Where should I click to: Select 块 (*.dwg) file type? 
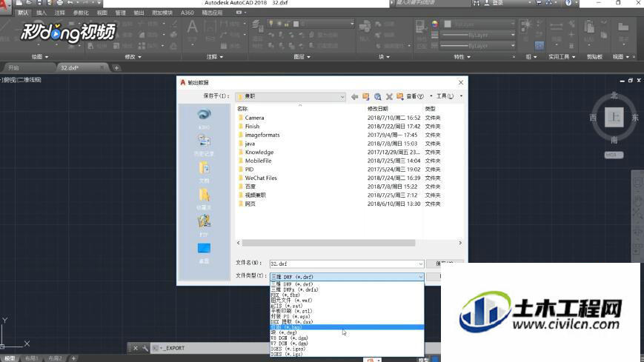click(x=347, y=332)
